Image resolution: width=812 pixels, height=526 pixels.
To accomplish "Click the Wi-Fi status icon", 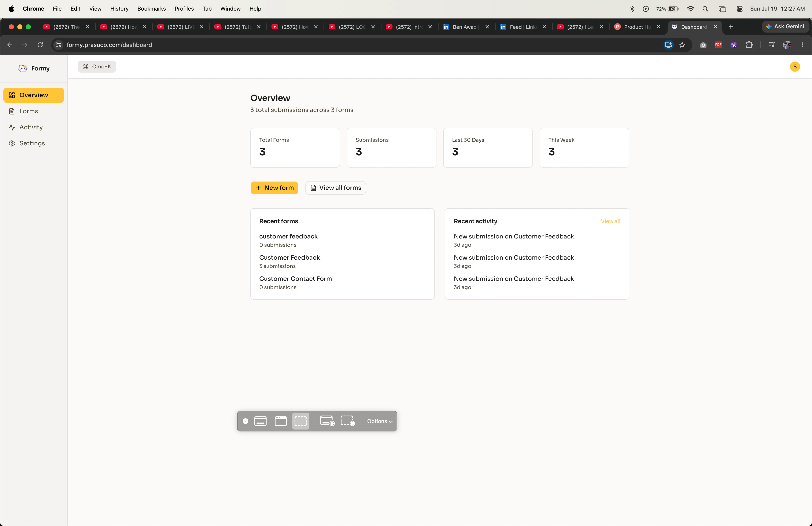I will (690, 8).
